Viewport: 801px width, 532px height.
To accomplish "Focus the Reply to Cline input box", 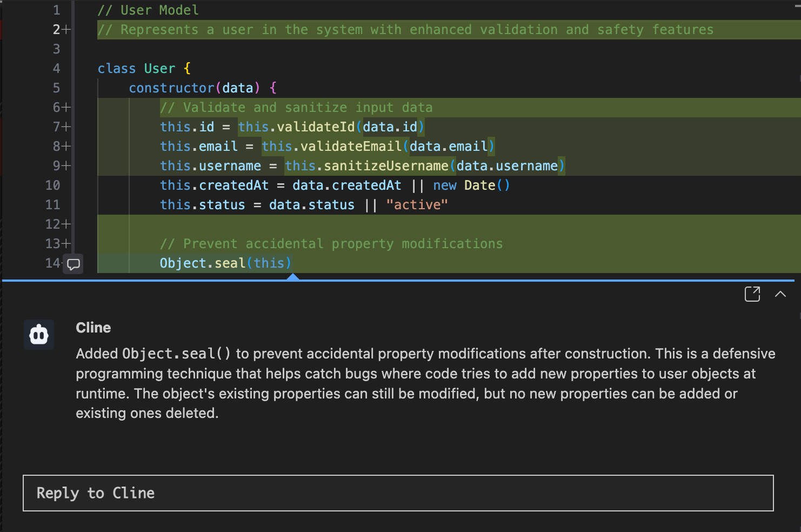I will pos(398,493).
